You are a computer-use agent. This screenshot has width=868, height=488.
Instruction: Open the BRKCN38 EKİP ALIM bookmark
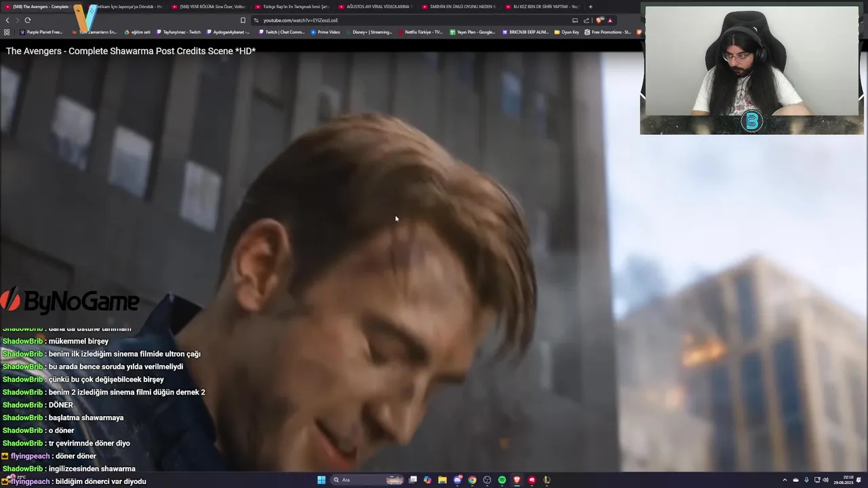(525, 32)
